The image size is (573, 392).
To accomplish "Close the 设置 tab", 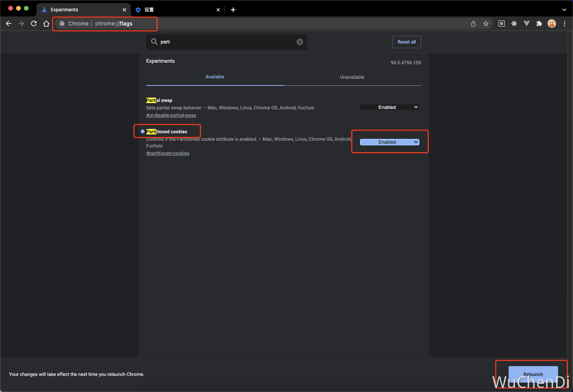I will tap(218, 10).
